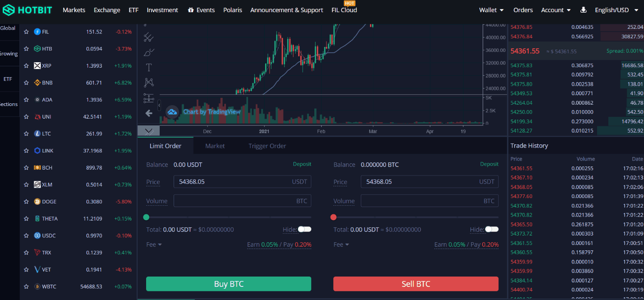Open the Account dropdown
The width and height of the screenshot is (644, 300).
(x=556, y=10)
